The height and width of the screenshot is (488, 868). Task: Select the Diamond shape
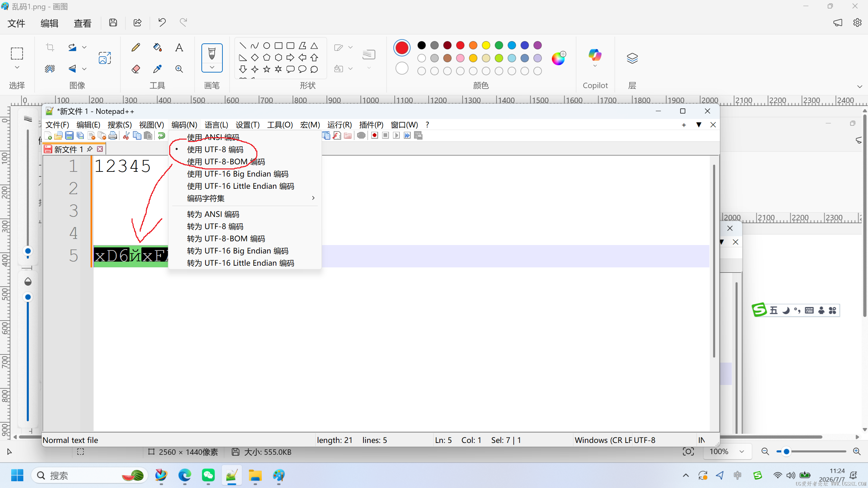pos(255,57)
